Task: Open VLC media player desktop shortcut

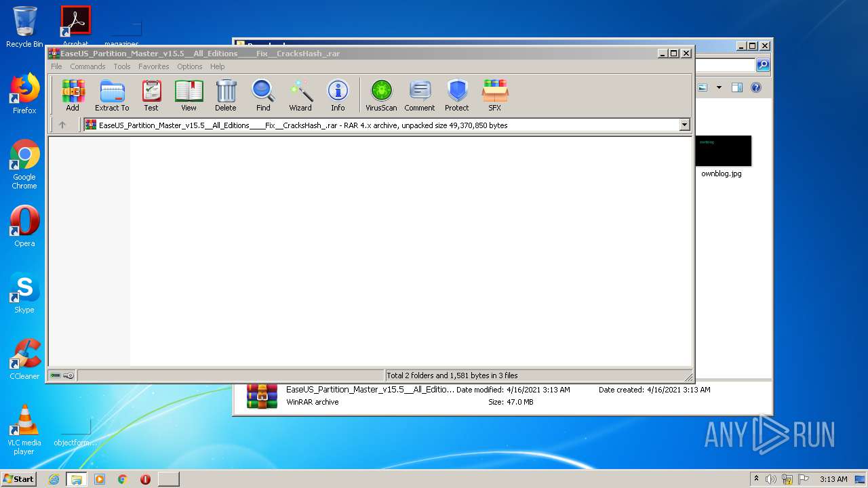Action: 24,430
